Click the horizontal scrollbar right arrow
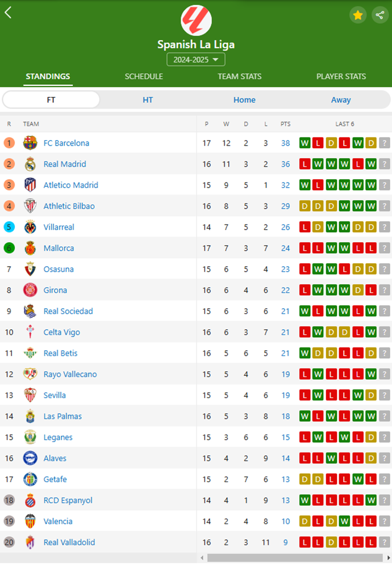 (x=389, y=558)
